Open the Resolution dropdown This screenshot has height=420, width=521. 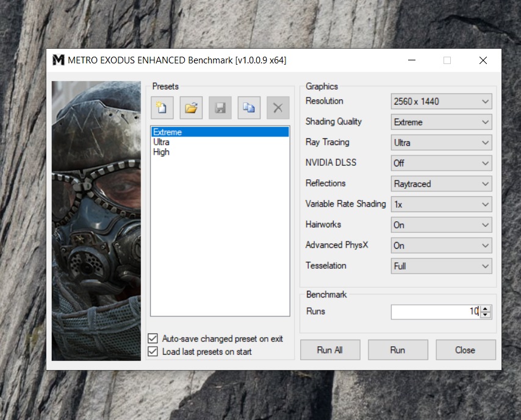tap(441, 101)
